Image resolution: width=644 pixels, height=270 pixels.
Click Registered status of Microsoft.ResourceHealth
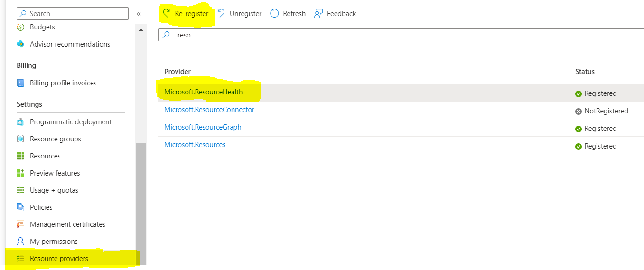tap(600, 93)
